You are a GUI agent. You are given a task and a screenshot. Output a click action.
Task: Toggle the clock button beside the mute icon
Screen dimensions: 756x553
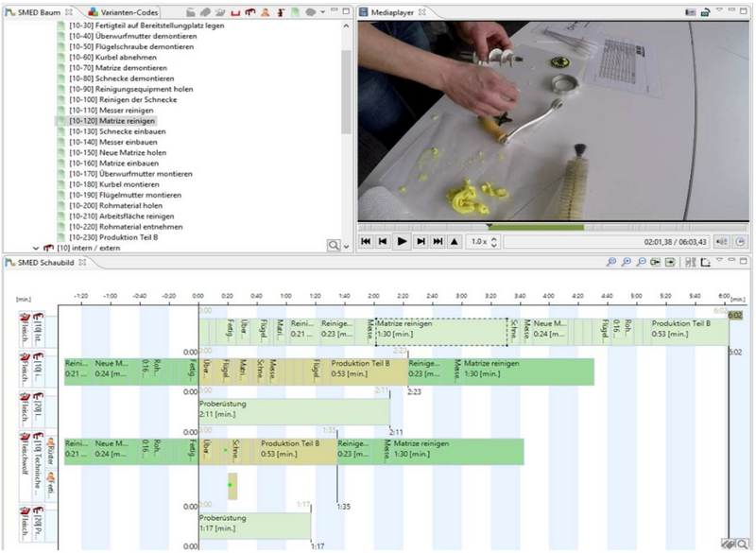coord(741,242)
